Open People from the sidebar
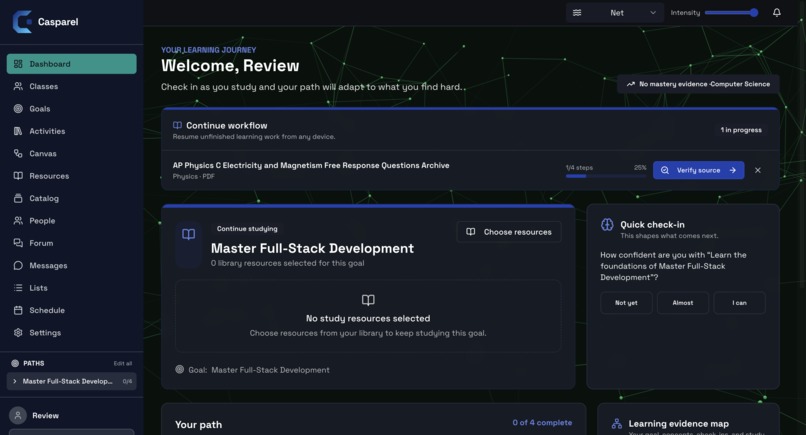Screen dimensions: 806x435 tap(71, 221)
